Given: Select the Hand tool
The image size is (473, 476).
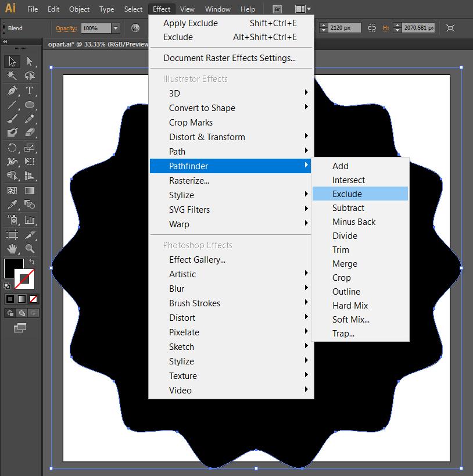Looking at the screenshot, I should (12, 249).
